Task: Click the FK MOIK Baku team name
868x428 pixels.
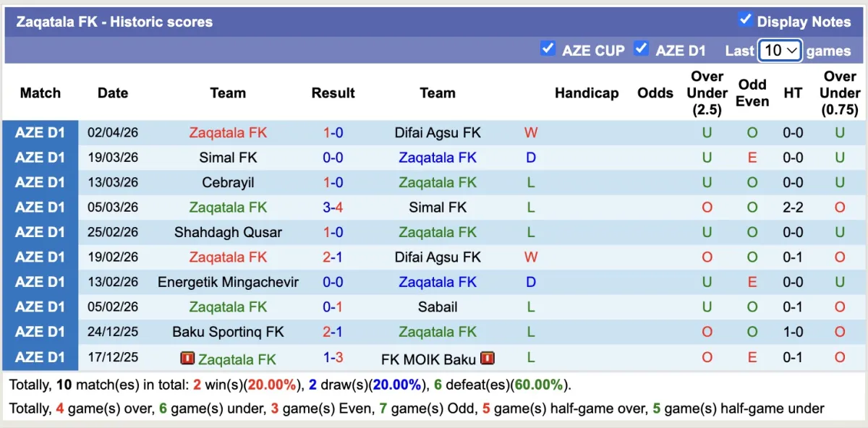Action: 429,359
